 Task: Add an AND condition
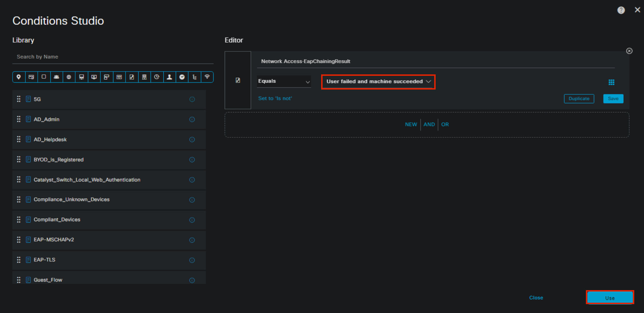coord(429,124)
